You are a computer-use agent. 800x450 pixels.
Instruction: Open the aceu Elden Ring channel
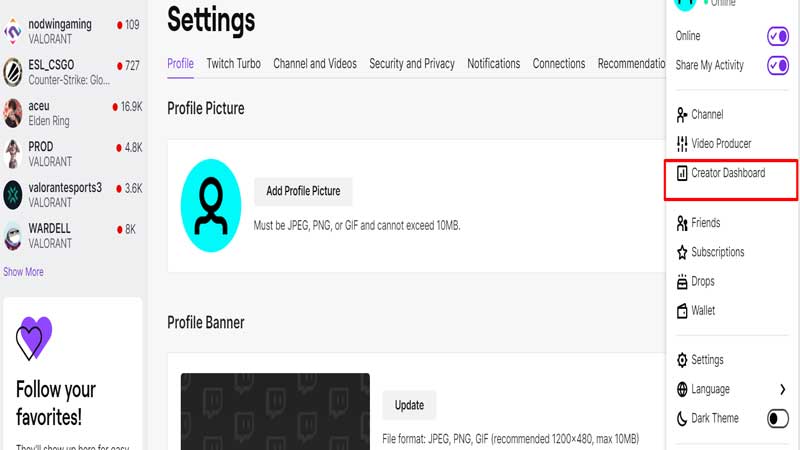pos(72,113)
